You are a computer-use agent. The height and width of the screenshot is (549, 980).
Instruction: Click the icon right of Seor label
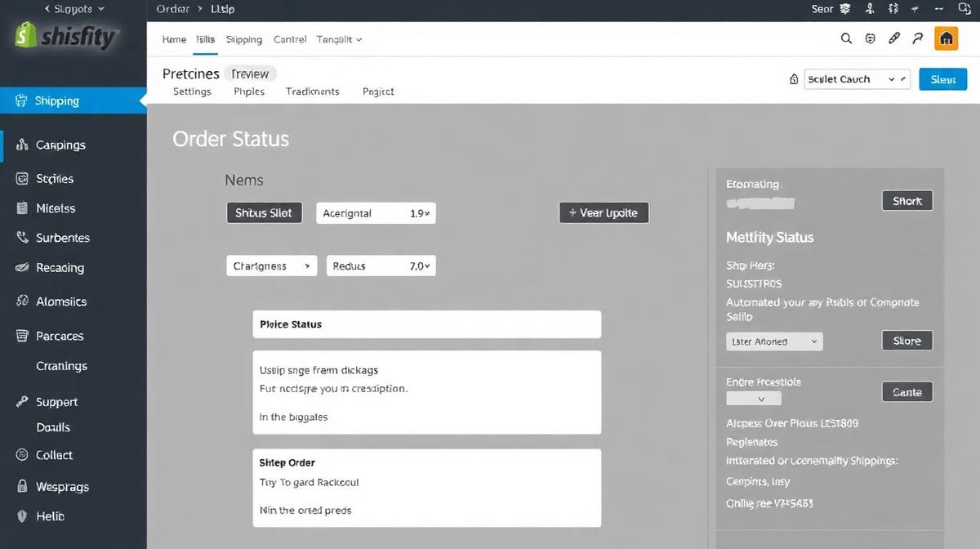point(845,9)
